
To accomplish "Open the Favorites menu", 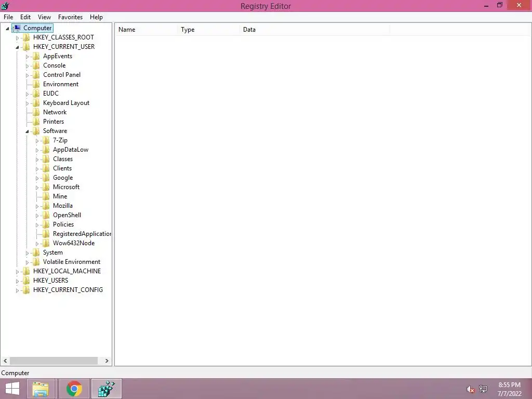I will click(x=70, y=17).
